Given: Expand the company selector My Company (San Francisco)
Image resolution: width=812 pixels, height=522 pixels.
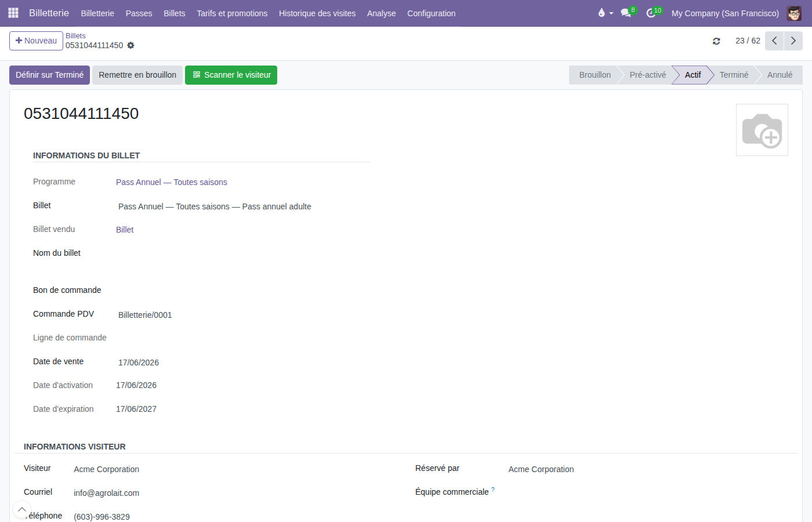Looking at the screenshot, I should pos(725,13).
